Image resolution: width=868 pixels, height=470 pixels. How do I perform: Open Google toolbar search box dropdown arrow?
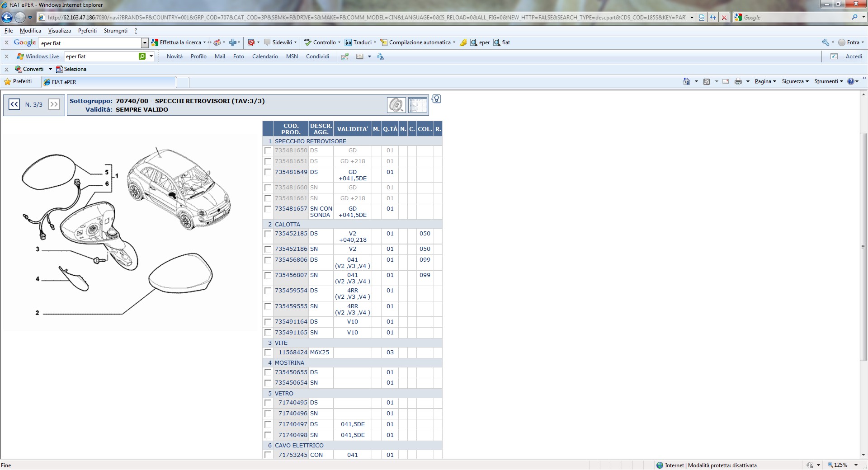[145, 43]
